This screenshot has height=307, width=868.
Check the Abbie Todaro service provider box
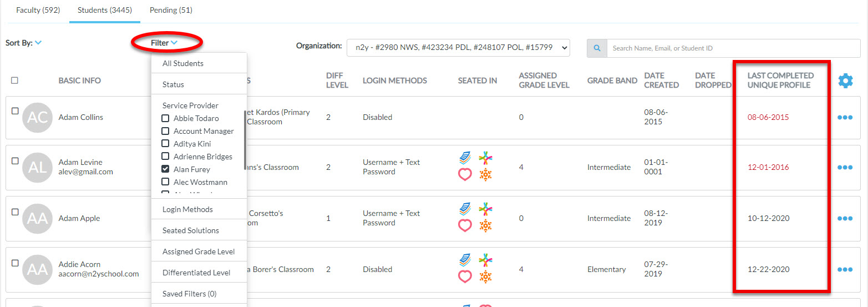tap(165, 118)
